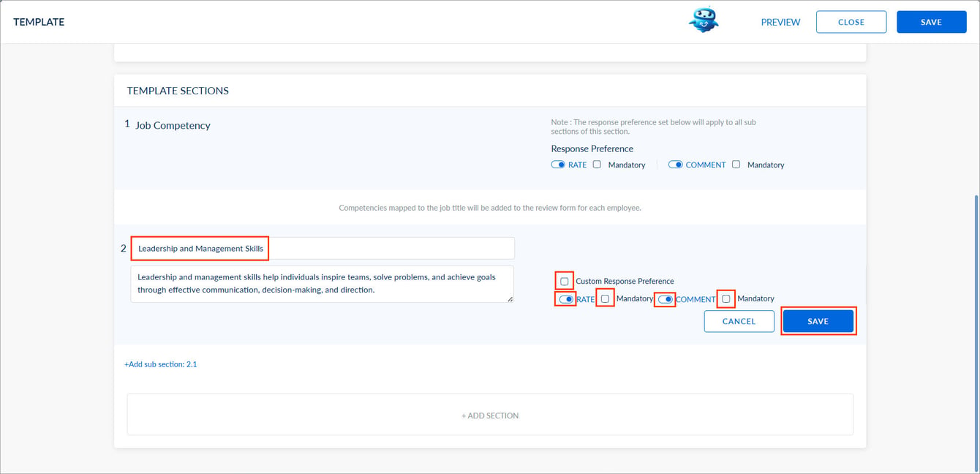
Task: Click the description field resize handle
Action: [x=510, y=298]
